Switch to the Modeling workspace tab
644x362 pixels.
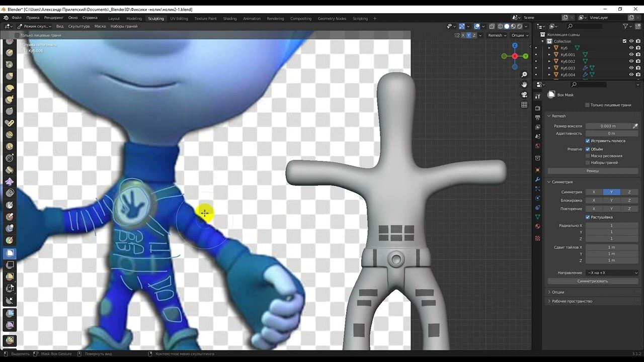tap(134, 19)
